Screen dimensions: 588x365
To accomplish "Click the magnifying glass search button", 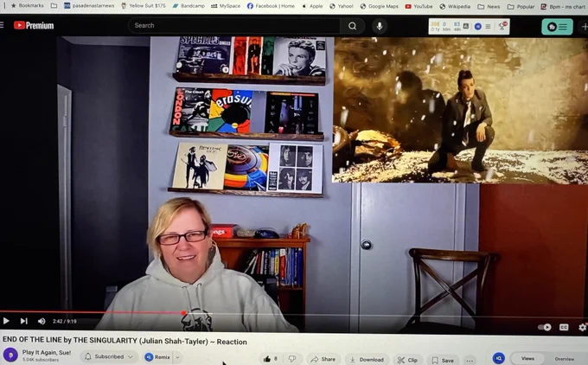I will 352,26.
